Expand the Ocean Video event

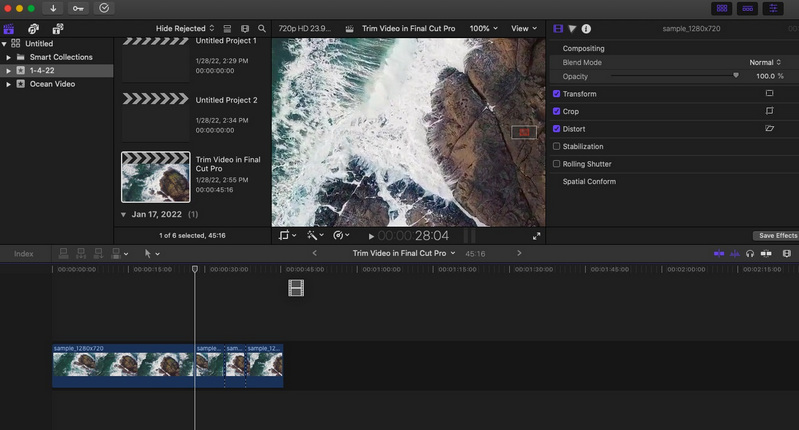(8, 84)
